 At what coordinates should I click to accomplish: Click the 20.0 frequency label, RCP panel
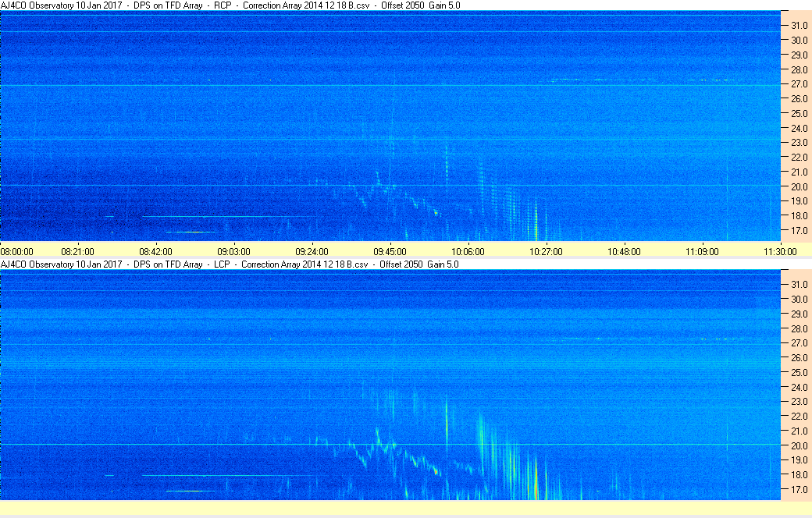point(799,186)
